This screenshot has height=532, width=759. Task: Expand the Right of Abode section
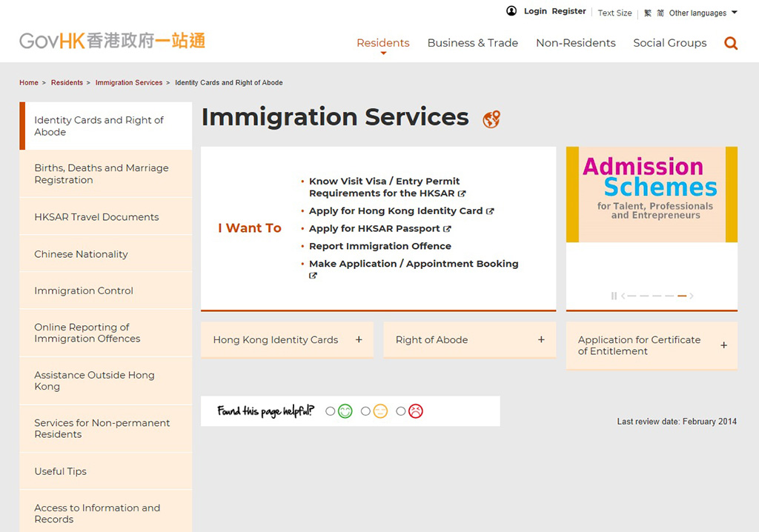pos(469,340)
